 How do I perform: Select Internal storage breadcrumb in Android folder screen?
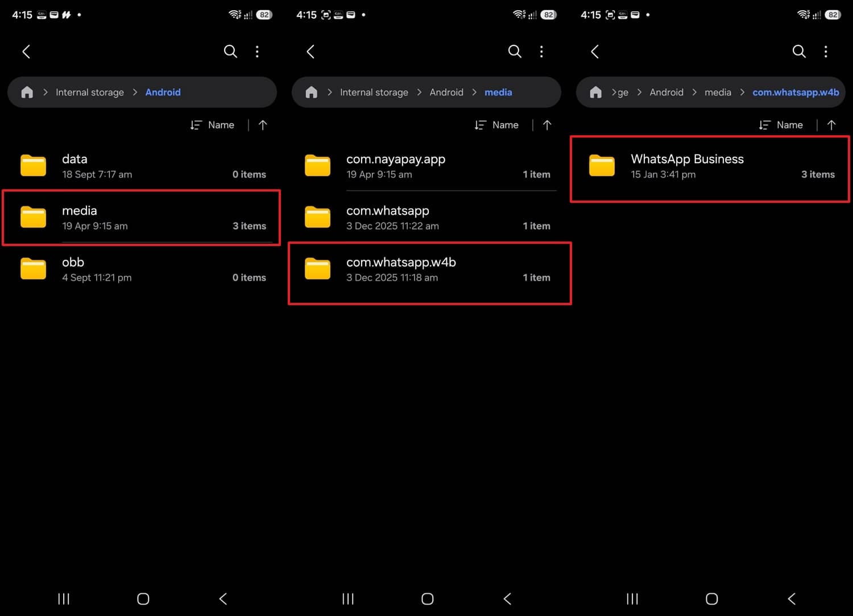pos(90,92)
